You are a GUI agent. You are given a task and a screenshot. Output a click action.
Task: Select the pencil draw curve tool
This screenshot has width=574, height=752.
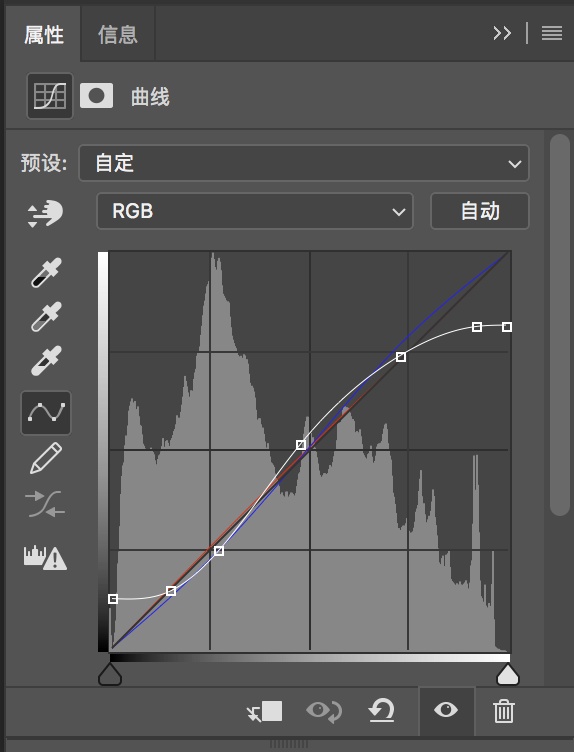point(46,458)
